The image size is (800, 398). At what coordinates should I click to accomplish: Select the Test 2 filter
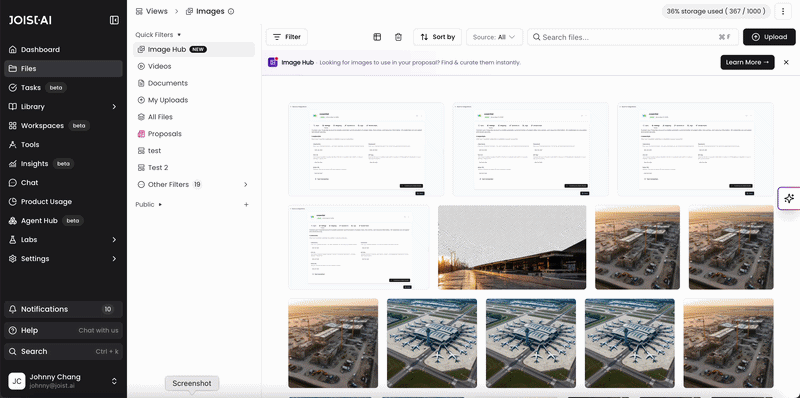click(194, 167)
